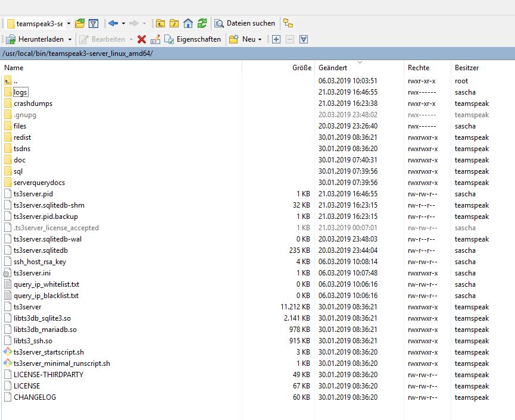The width and height of the screenshot is (515, 420).
Task: Go to the root directory icon
Action: coord(174,23)
